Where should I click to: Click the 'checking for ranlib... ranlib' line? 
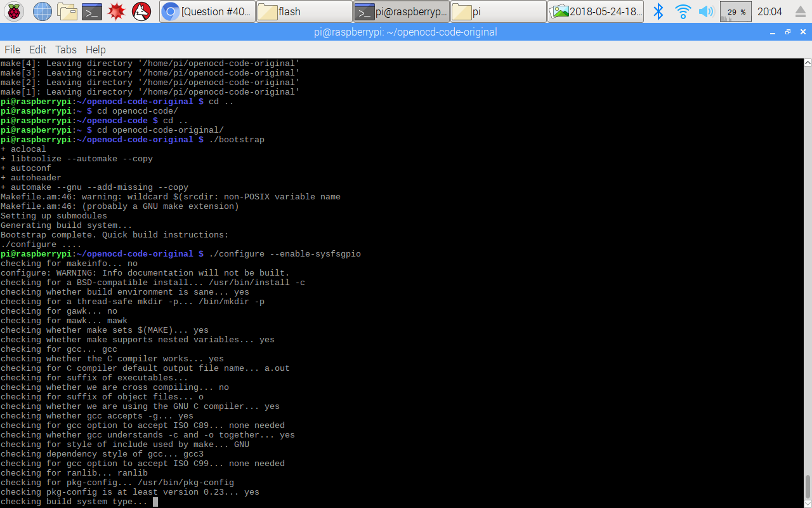(x=74, y=473)
